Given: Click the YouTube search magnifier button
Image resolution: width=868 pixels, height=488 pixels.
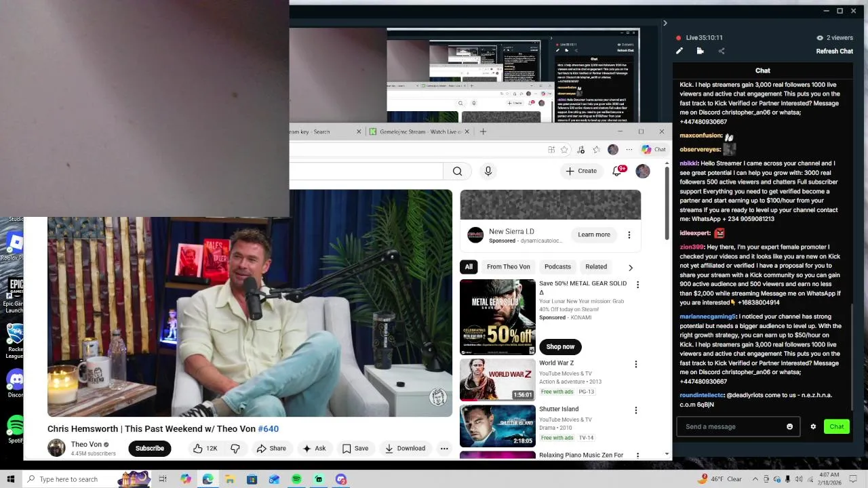Looking at the screenshot, I should tap(457, 171).
